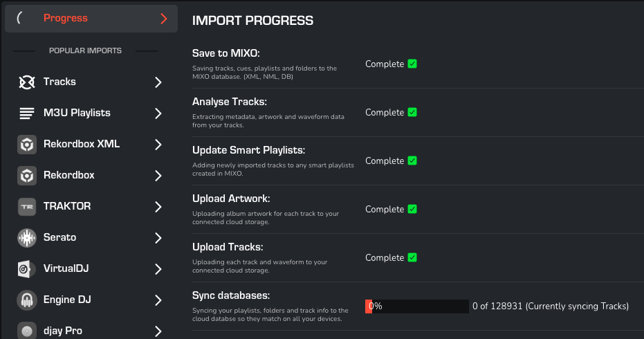644x339 pixels.
Task: Open the Engine DJ import label
Action: [x=67, y=300]
